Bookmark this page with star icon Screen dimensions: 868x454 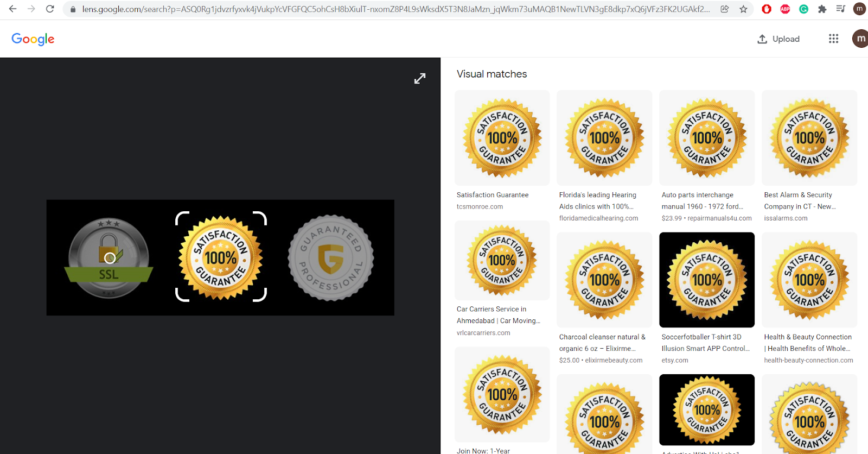click(x=743, y=9)
